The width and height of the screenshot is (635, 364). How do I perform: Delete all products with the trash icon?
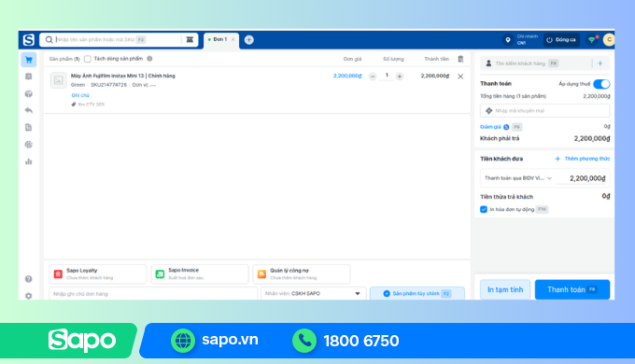point(460,59)
